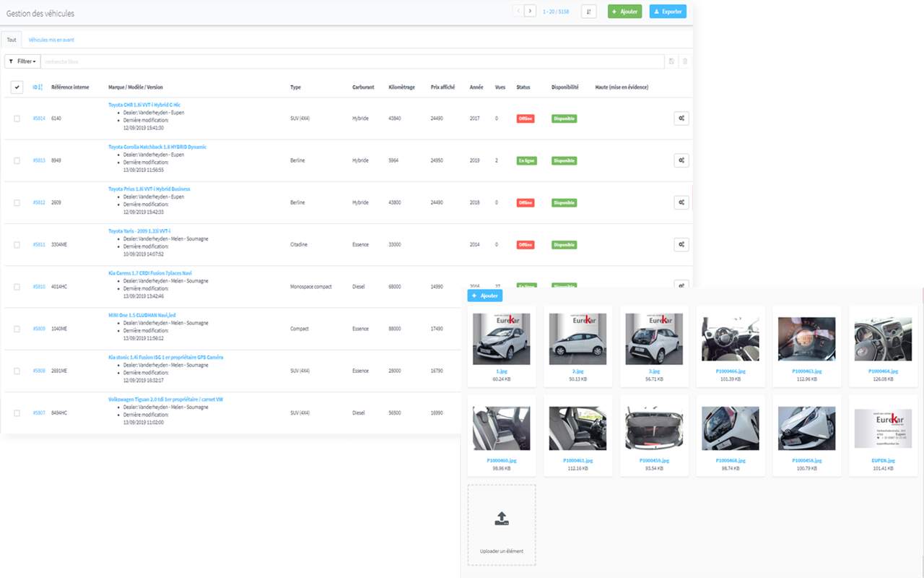Click Disponible badge in Toyota Prius row
Viewport: 924px width, 578px height.
(x=565, y=202)
